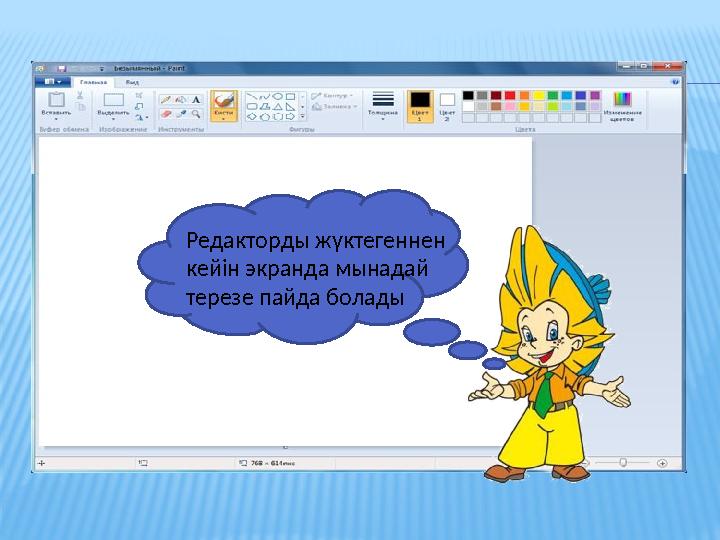Pick the orange color swatch
The height and width of the screenshot is (540, 720).
point(524,96)
